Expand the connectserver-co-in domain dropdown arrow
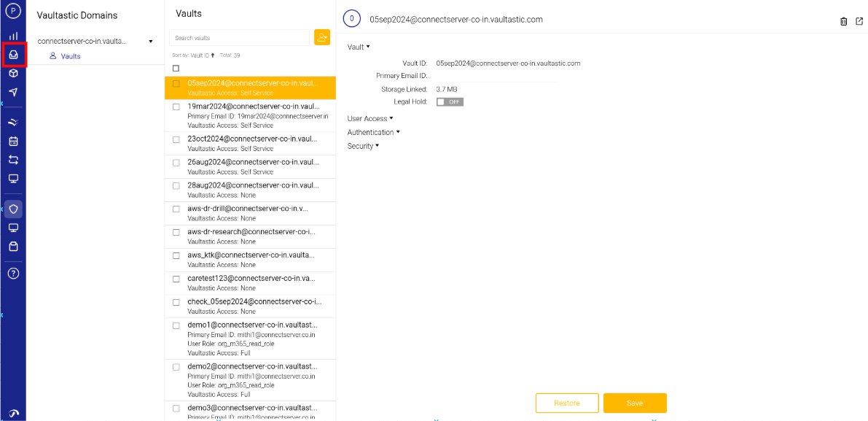868x421 pixels. pos(151,42)
